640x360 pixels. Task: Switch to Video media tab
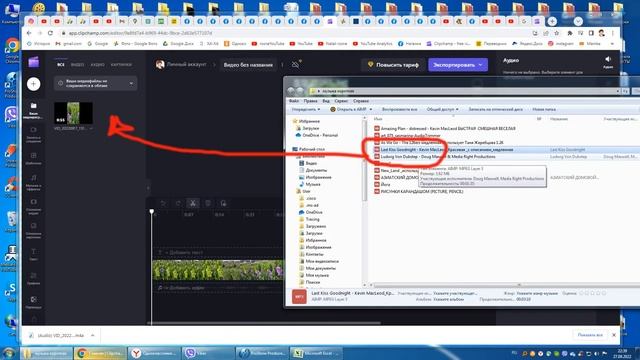77,64
